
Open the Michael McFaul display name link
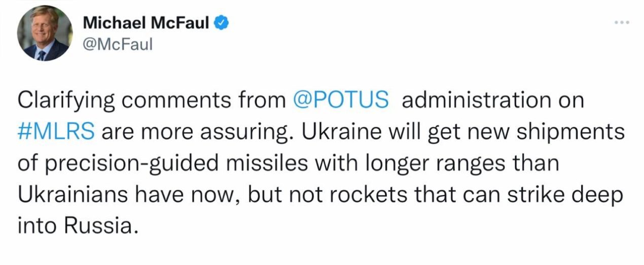(146, 22)
